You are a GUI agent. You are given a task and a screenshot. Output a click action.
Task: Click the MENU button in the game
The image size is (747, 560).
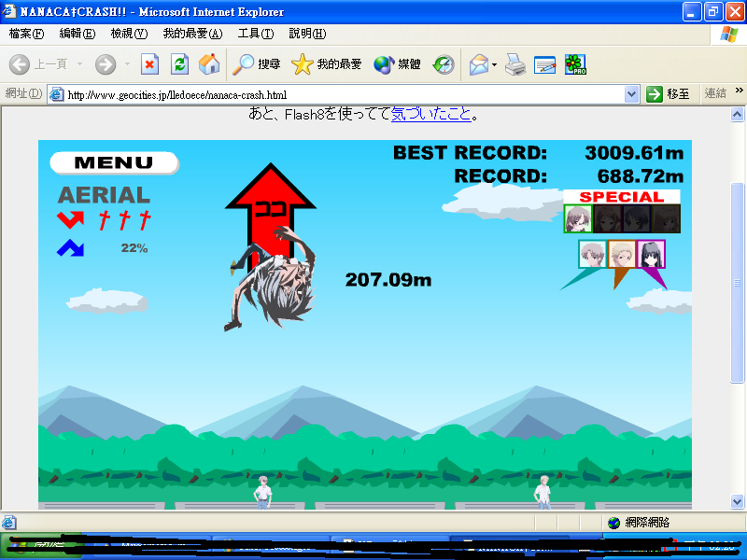[114, 162]
